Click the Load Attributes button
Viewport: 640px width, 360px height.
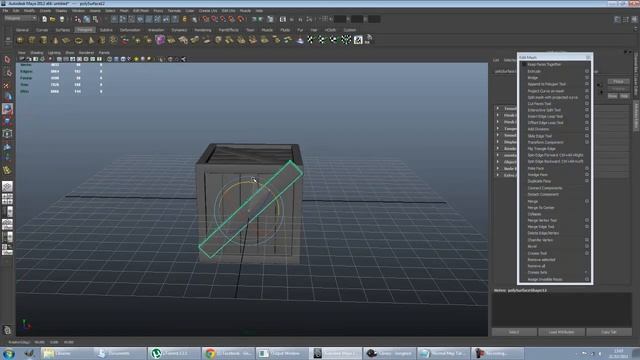pyautogui.click(x=561, y=332)
